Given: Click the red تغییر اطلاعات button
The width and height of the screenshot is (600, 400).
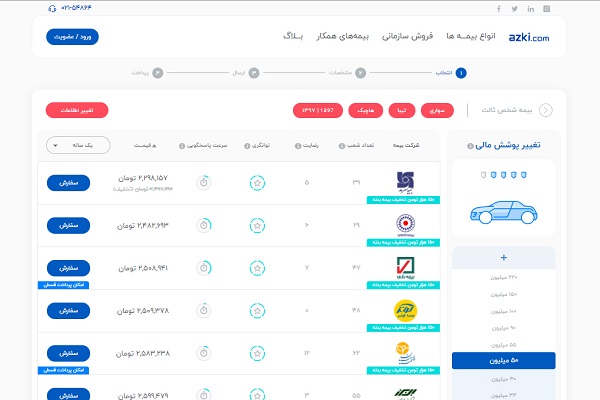Looking at the screenshot, I should pyautogui.click(x=77, y=110).
